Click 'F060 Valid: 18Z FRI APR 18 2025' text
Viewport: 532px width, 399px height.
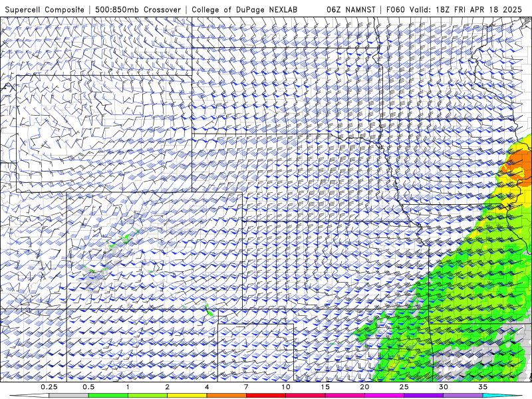point(454,9)
